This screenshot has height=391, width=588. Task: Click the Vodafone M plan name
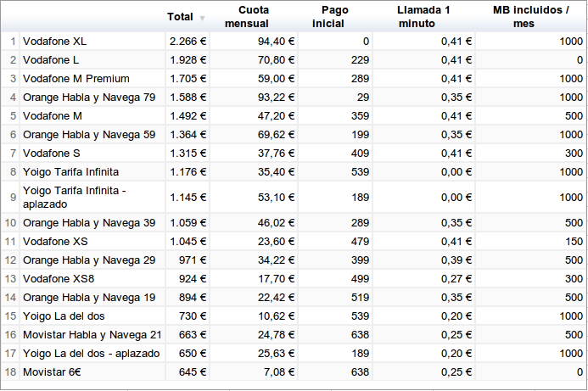pyautogui.click(x=53, y=116)
